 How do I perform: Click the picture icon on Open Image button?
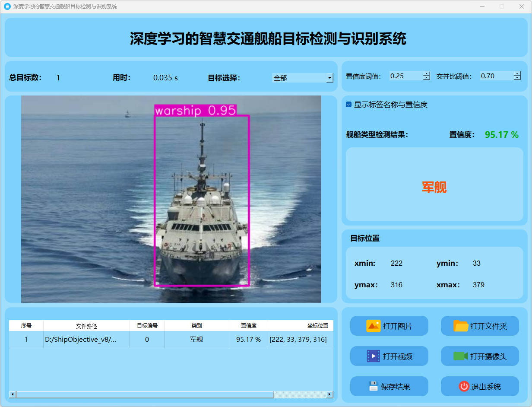click(373, 326)
